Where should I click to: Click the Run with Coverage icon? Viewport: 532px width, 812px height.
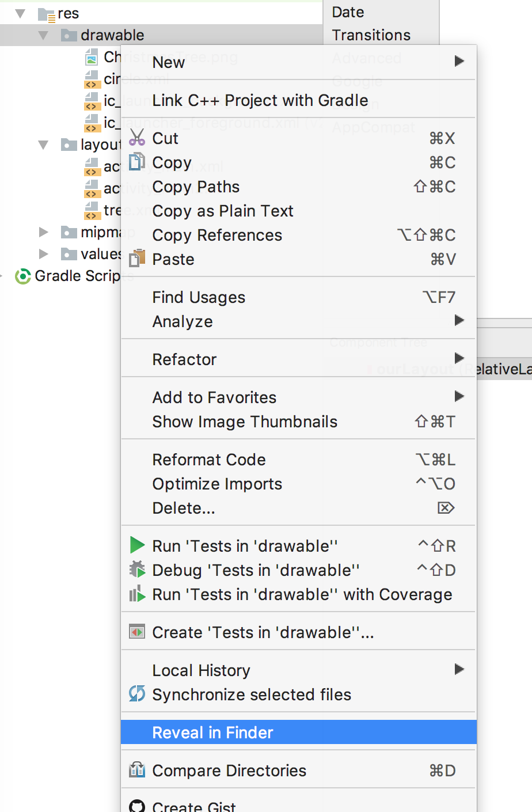(x=137, y=594)
